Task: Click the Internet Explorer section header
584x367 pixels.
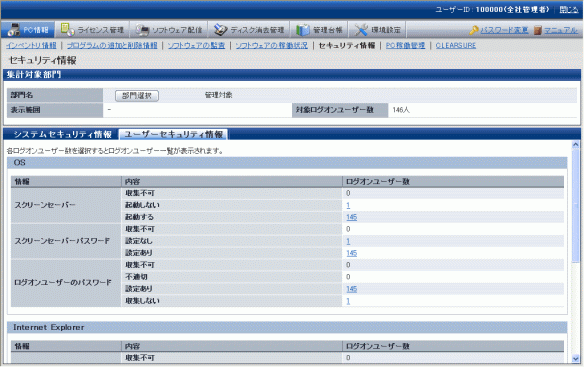Action: point(287,327)
